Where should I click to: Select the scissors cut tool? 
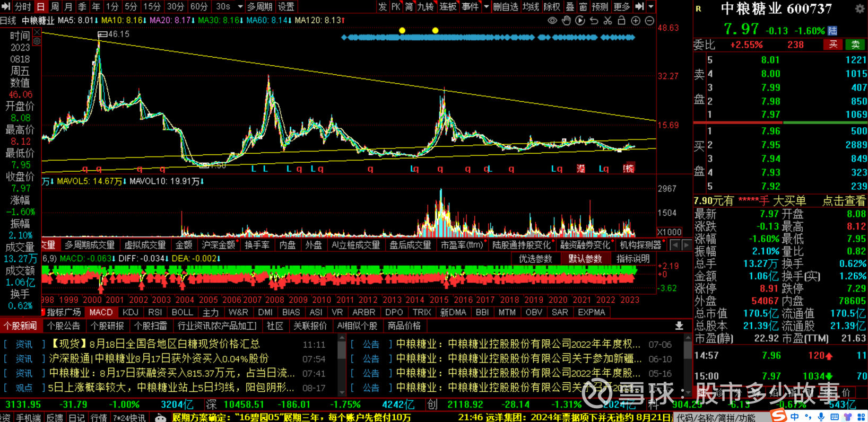tap(607, 21)
